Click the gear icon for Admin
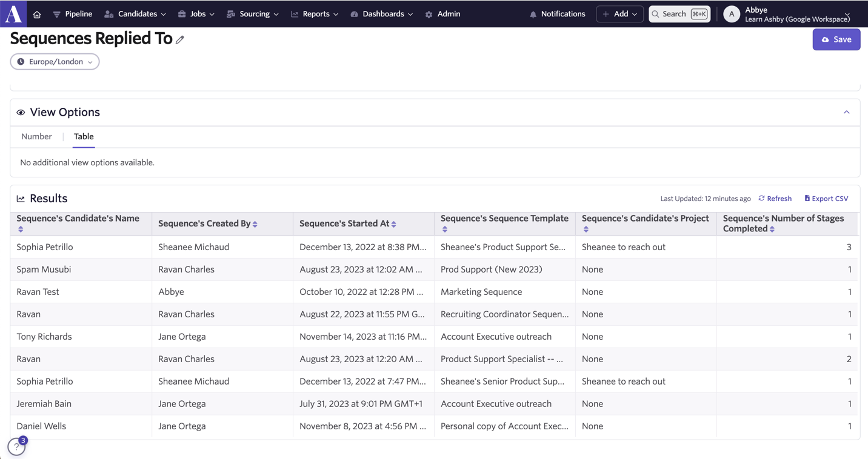The width and height of the screenshot is (868, 459). 429,15
